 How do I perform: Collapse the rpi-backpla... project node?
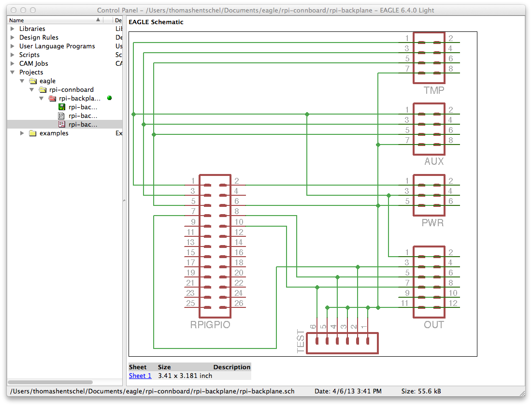(42, 99)
